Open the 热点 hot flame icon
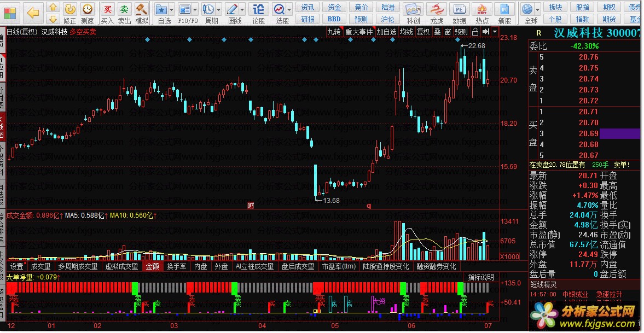The width and height of the screenshot is (644, 333). 482,9
